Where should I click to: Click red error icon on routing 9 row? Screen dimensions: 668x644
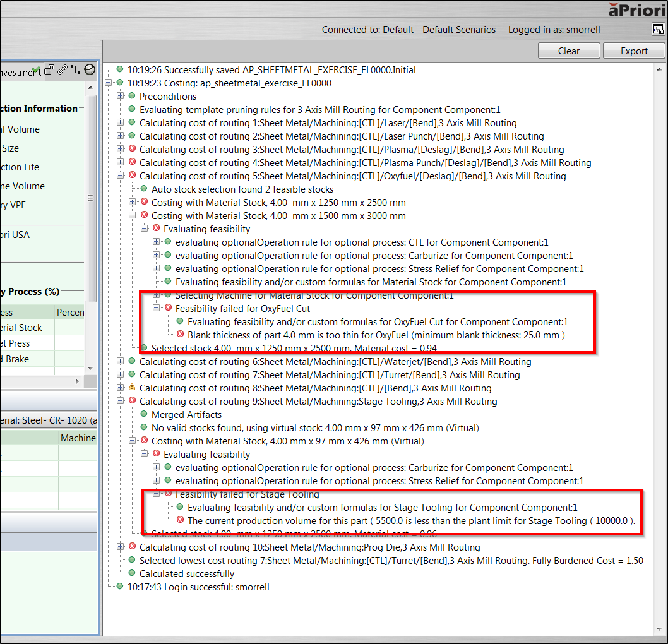click(x=132, y=401)
